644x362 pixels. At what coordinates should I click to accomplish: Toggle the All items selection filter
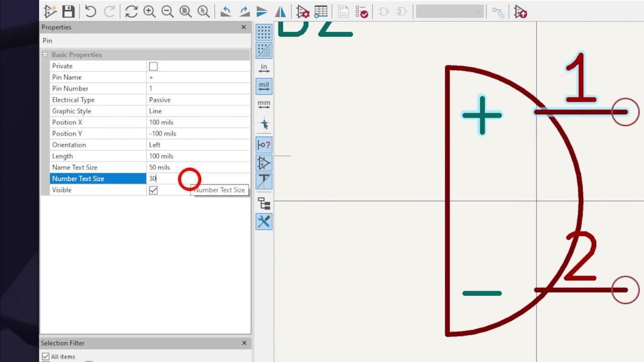[46, 356]
